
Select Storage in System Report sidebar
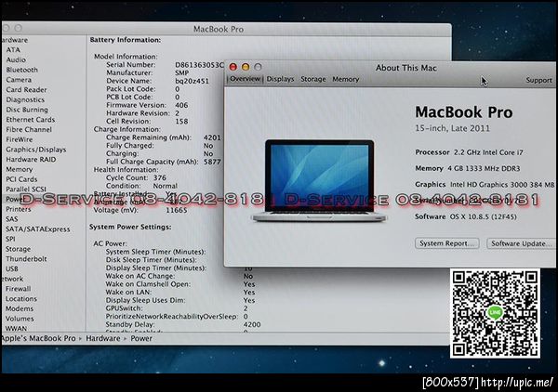click(x=18, y=249)
